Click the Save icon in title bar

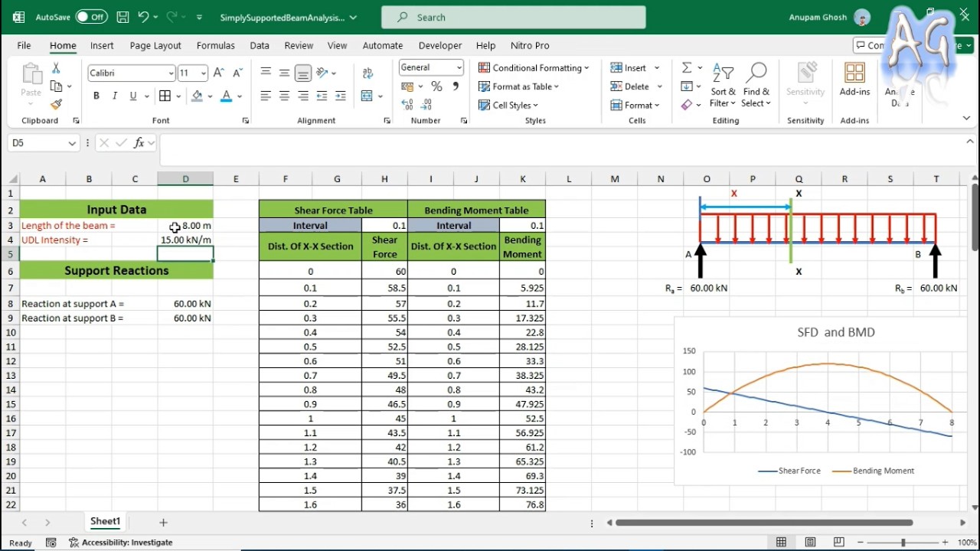(x=122, y=17)
